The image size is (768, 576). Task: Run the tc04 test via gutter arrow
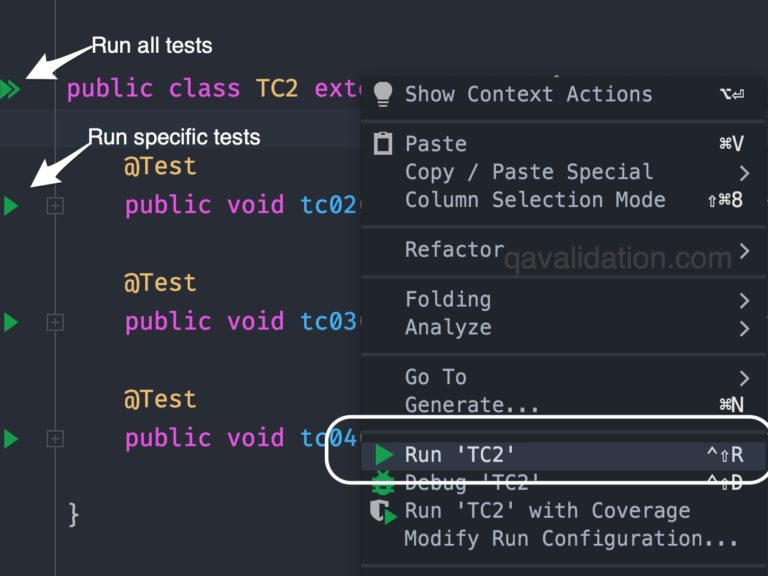pyautogui.click(x=11, y=438)
